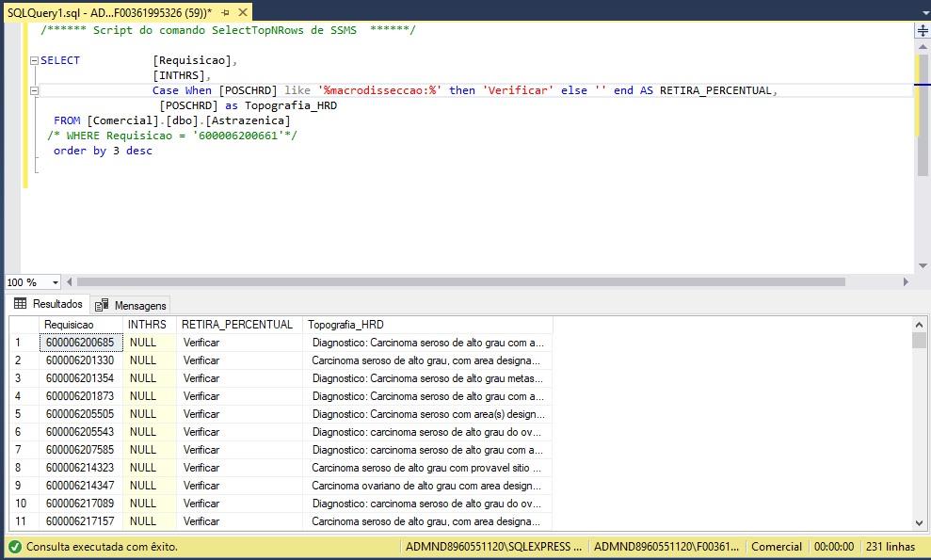Click status bar row count 231 linhas
This screenshot has width=931, height=560.
(x=890, y=547)
